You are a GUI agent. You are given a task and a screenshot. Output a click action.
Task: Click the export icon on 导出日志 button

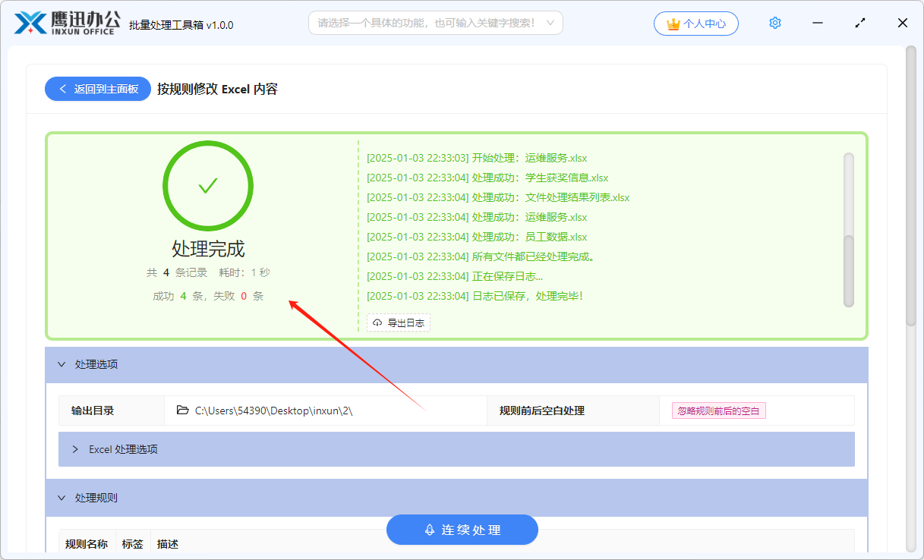coord(377,322)
